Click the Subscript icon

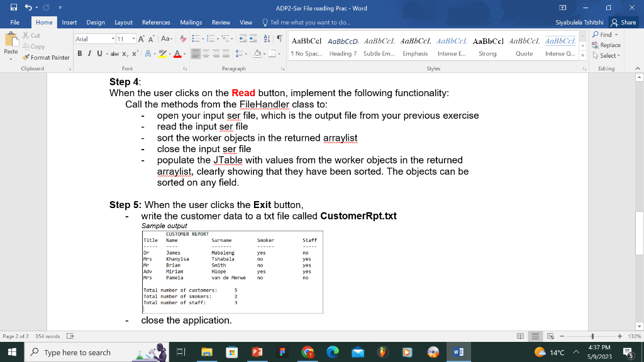tap(125, 53)
